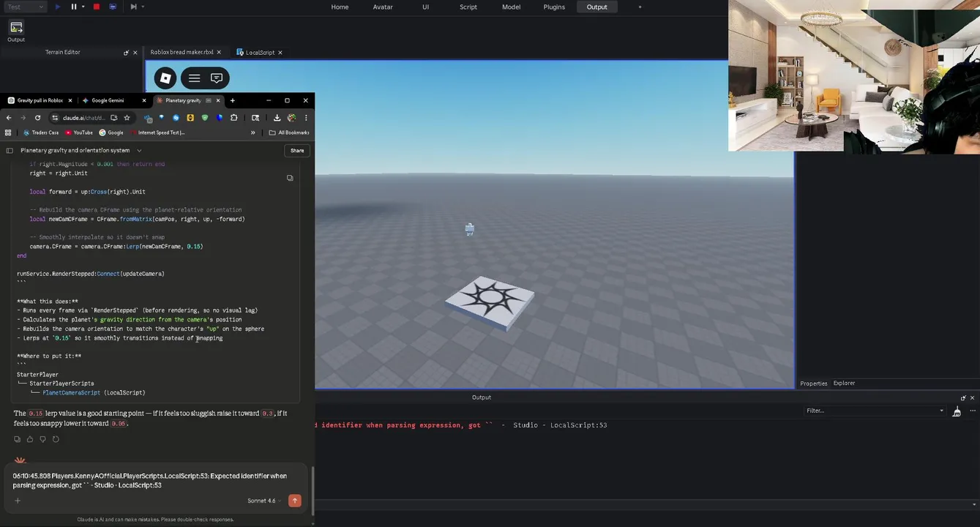The height and width of the screenshot is (527, 980).
Task: Open the Test mode dropdown in Studio
Action: 25,7
